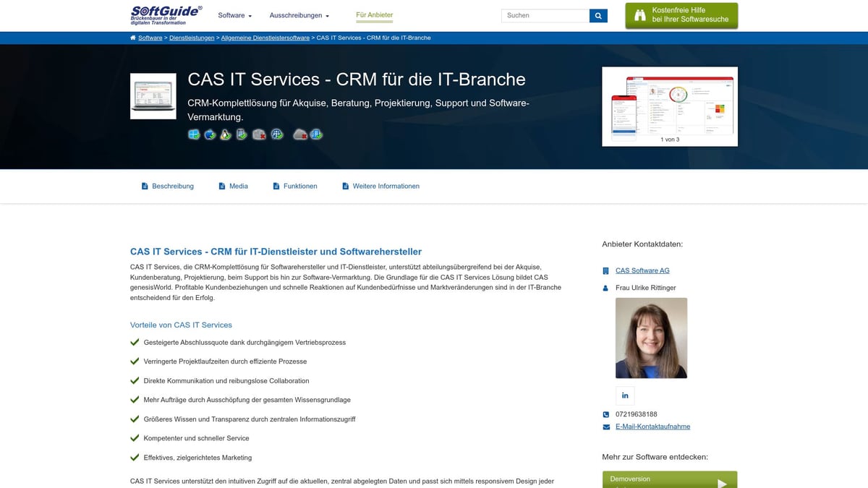Click Kostenfreie Hilfe bei Ihrer Softwaresuche button

tap(681, 15)
